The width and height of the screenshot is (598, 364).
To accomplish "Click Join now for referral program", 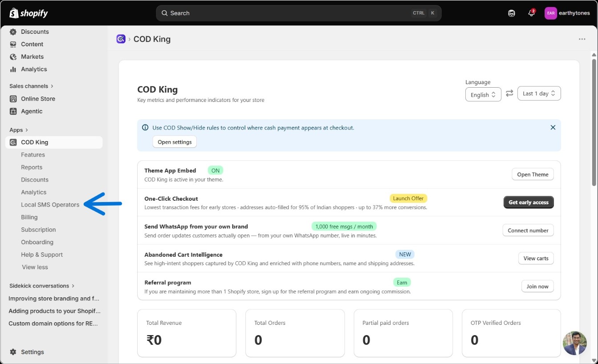I will tap(537, 286).
